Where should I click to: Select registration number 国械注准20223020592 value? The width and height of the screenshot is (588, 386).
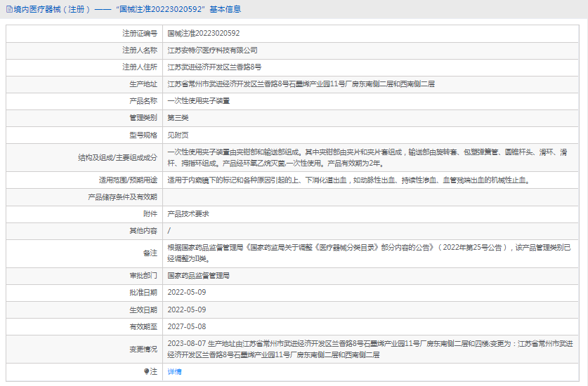[x=204, y=34]
